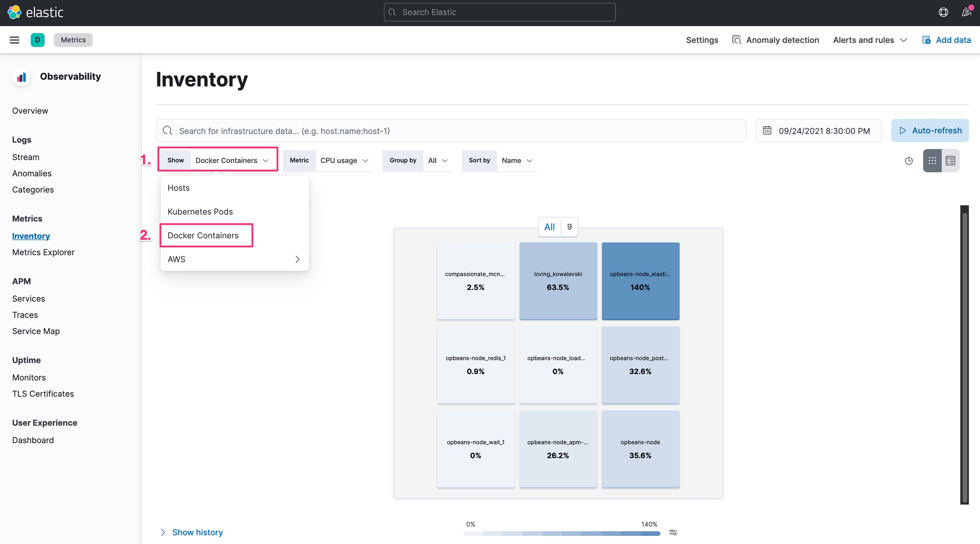
Task: Click the green D space avatar
Action: [37, 40]
